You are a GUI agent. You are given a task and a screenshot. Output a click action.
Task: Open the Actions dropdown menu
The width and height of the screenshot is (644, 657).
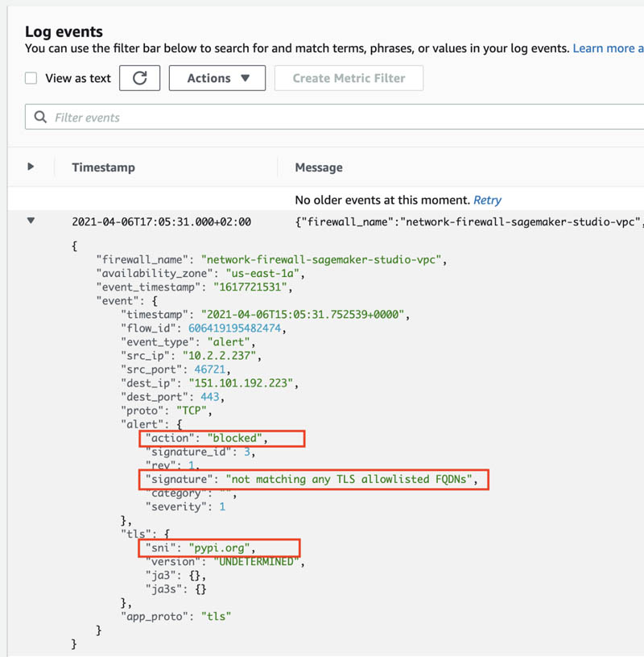pyautogui.click(x=217, y=78)
